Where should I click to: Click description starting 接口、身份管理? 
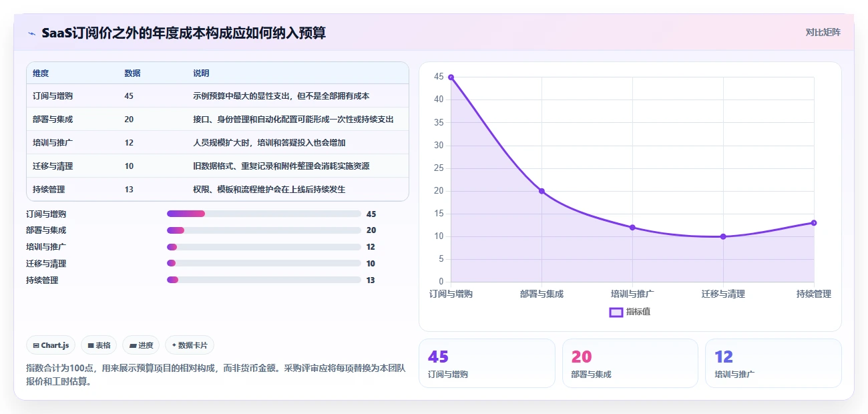(x=293, y=120)
